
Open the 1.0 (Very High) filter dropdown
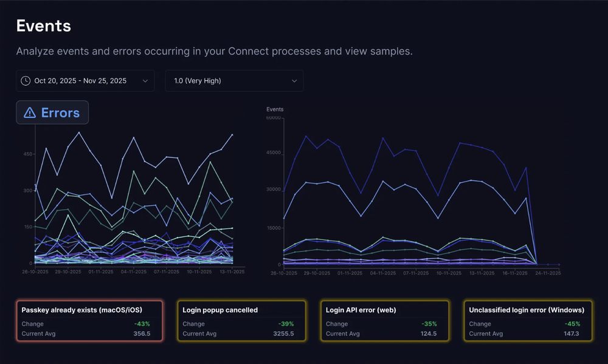coord(234,81)
